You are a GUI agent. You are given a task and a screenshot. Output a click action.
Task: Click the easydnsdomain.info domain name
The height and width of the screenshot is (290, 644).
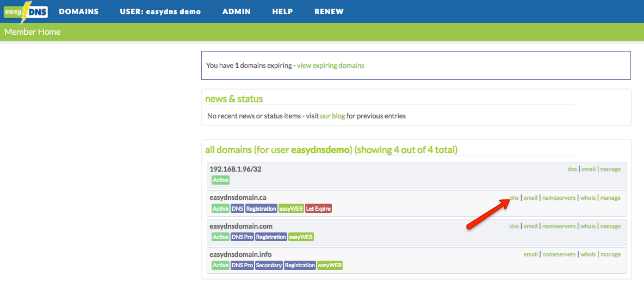[240, 254]
